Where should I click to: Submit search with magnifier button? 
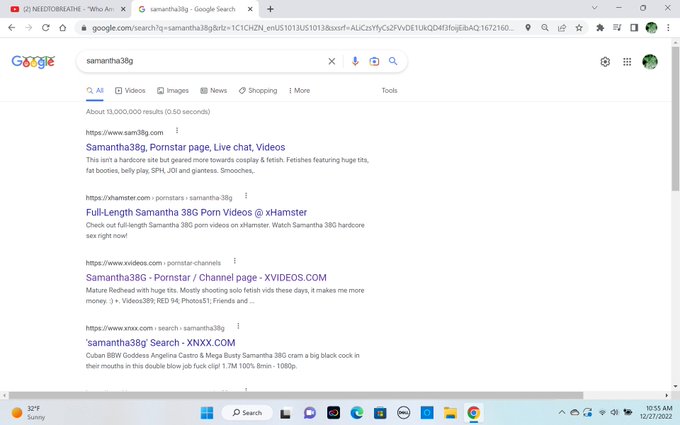click(x=393, y=61)
